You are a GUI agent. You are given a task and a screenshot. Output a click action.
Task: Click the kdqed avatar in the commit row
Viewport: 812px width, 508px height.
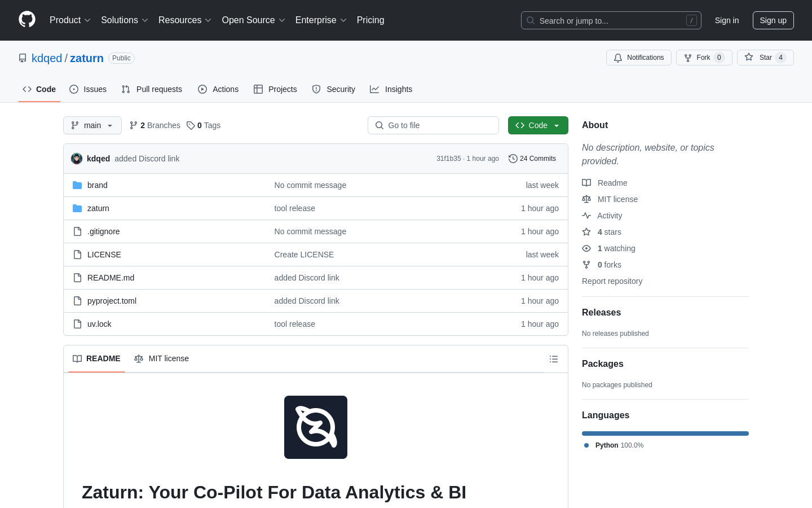77,159
